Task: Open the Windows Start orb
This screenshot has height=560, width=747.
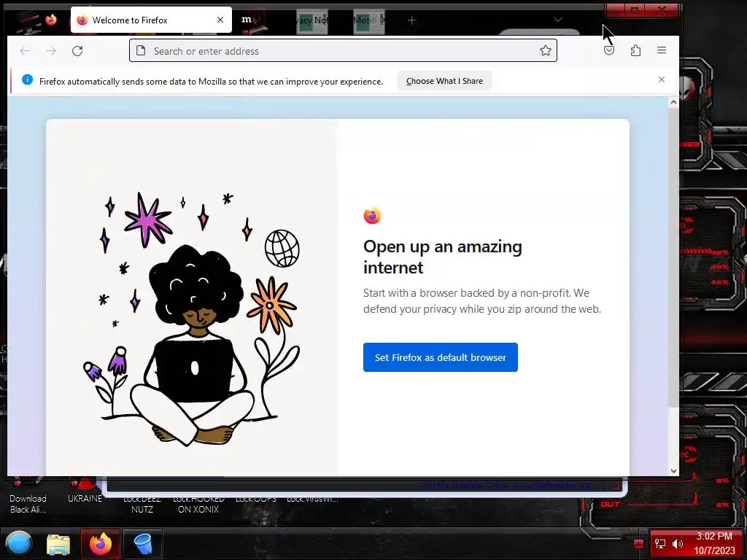Action: pyautogui.click(x=18, y=543)
